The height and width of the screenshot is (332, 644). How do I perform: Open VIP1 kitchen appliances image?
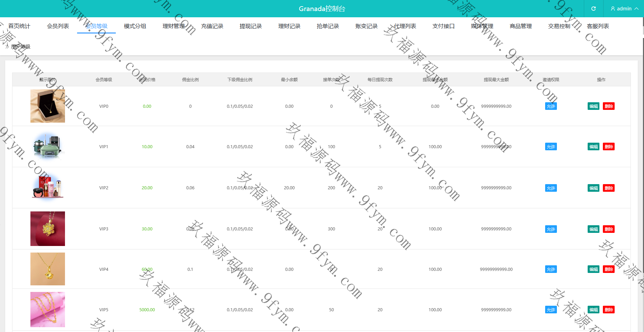[x=48, y=146]
